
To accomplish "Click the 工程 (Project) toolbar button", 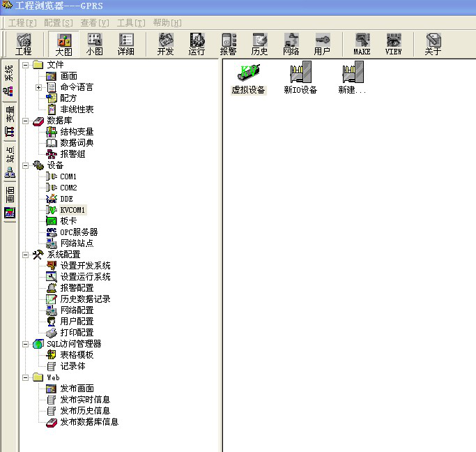I will 24,43.
